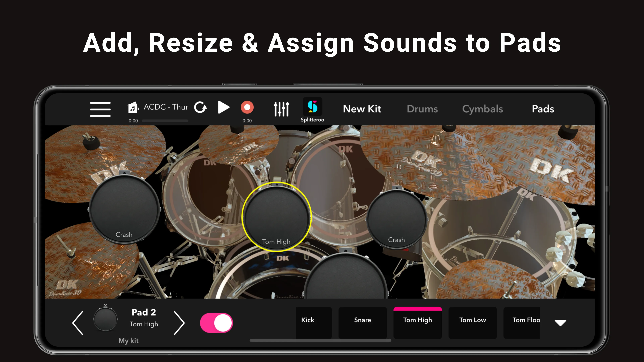
Task: Select Snare sound assignment
Action: coord(363,320)
